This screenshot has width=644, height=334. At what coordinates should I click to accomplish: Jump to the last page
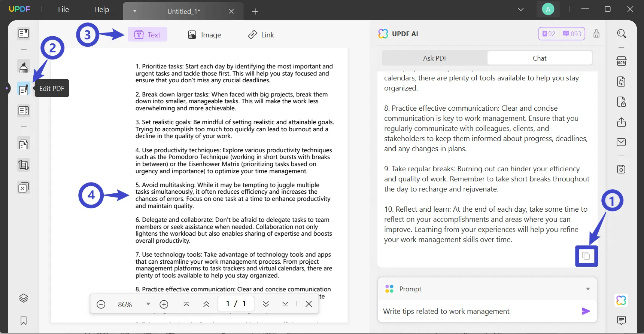(285, 304)
